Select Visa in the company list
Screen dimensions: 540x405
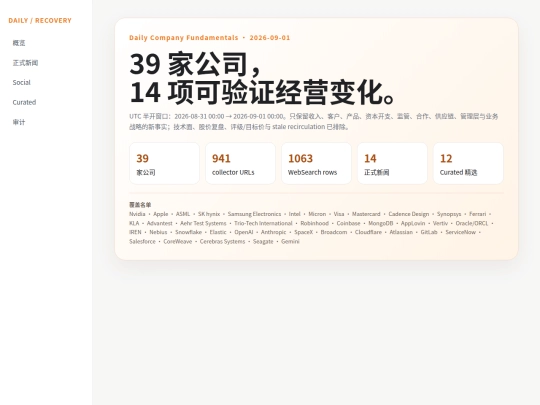tap(339, 214)
